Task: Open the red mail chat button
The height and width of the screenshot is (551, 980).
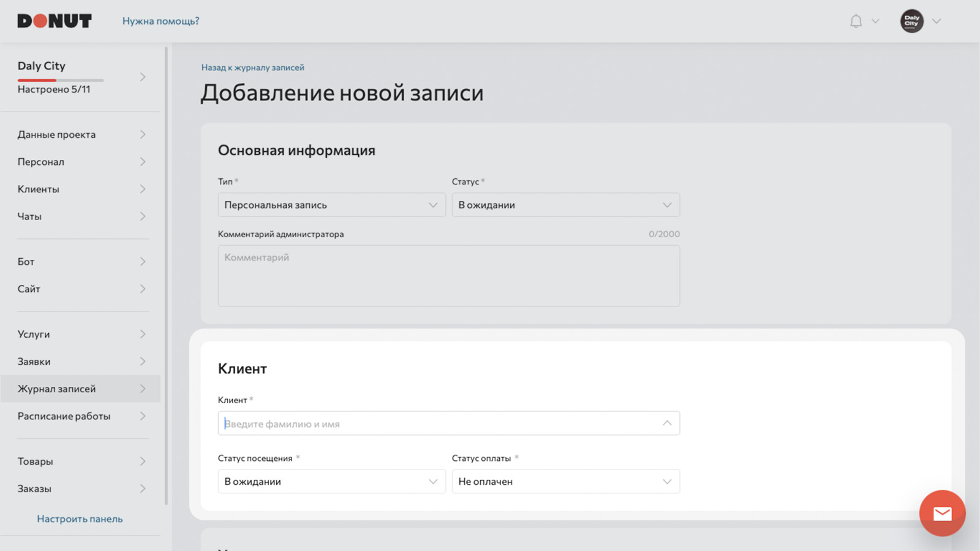Action: tap(942, 513)
